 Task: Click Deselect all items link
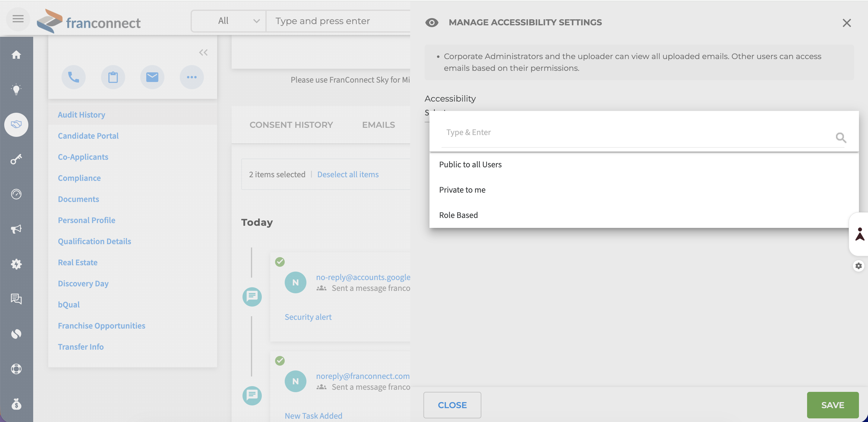pos(348,174)
